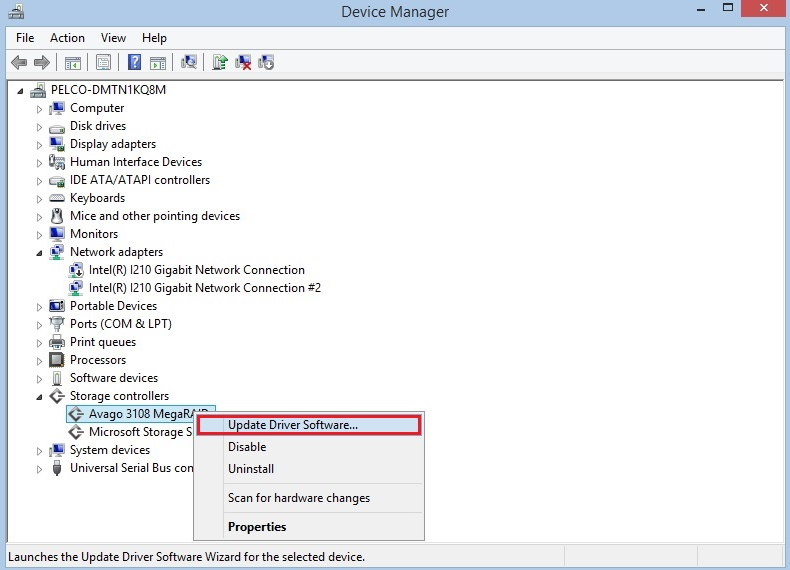Choose Disable in the context menu

[309, 447]
